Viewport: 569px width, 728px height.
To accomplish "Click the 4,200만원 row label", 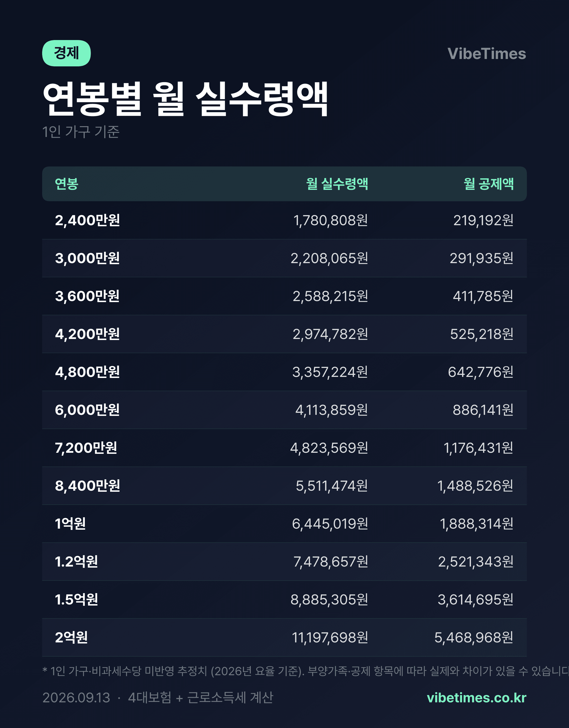I will (87, 334).
